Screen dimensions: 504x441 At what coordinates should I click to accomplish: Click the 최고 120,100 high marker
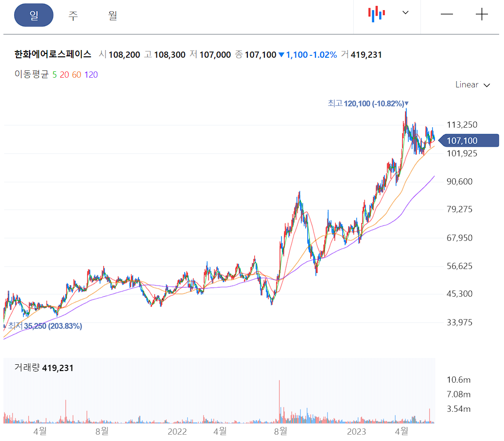(x=368, y=103)
